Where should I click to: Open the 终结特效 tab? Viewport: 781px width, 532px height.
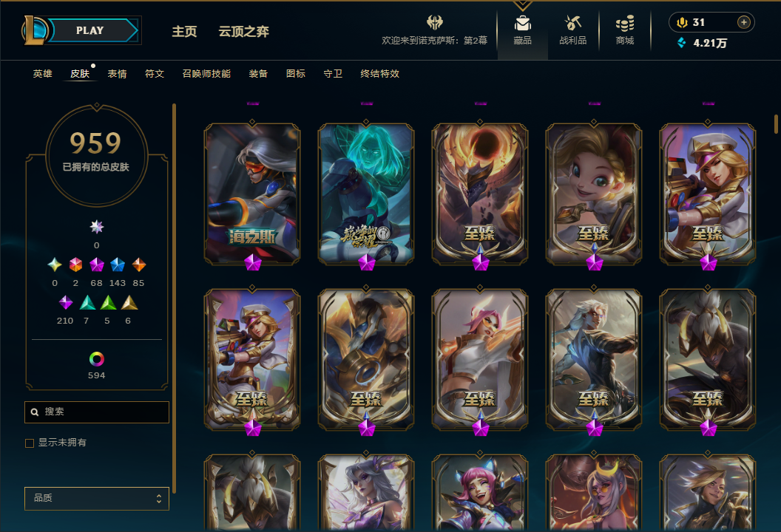pos(379,74)
